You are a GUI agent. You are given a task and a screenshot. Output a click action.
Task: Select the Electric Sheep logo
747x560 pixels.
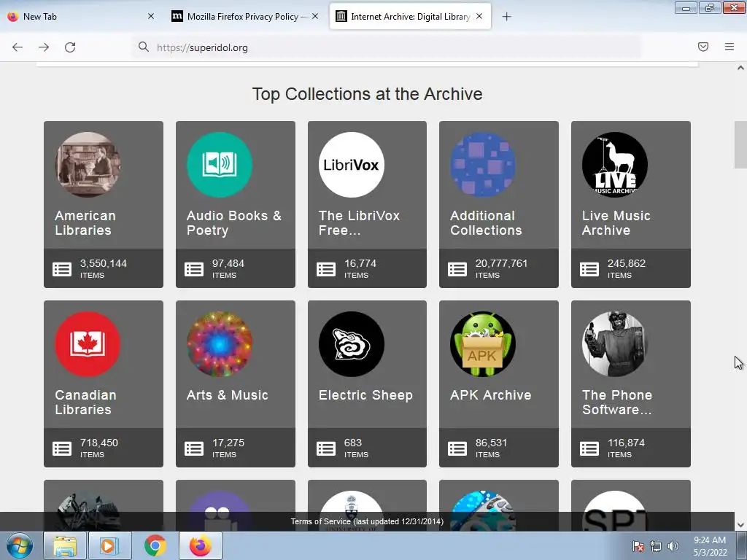pyautogui.click(x=352, y=344)
